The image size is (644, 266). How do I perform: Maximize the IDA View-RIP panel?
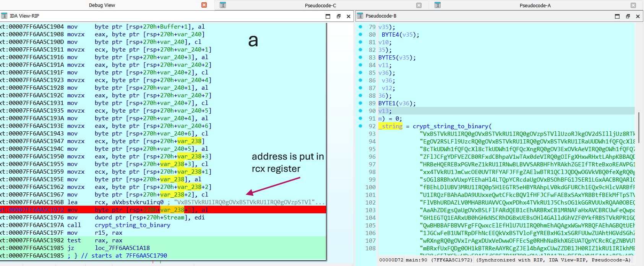click(328, 16)
